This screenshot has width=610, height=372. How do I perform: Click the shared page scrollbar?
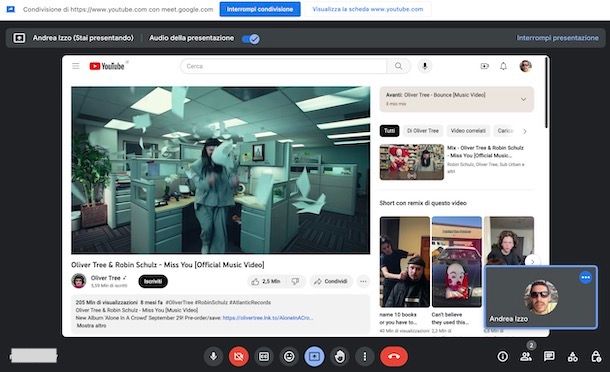[547, 93]
